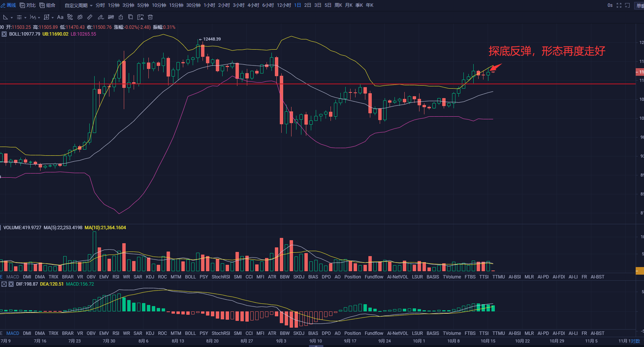
Task: Select StochRSI in the row under the volume chart
Action: pyautogui.click(x=221, y=277)
